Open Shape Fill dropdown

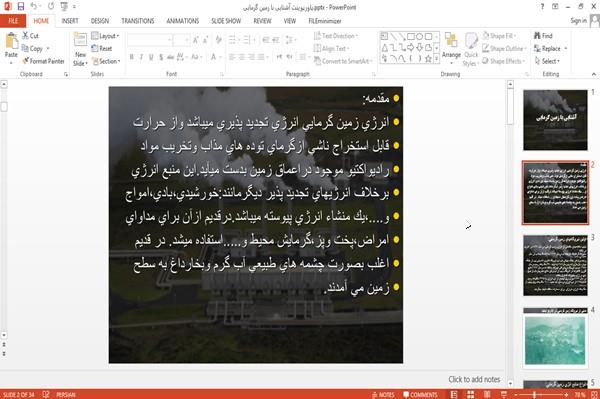click(x=499, y=36)
